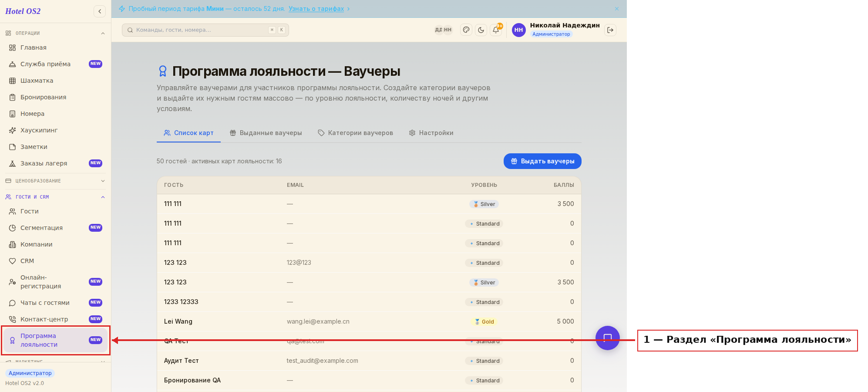The width and height of the screenshot is (868, 392).
Task: Open the Контакт-центр section
Action: point(55,319)
